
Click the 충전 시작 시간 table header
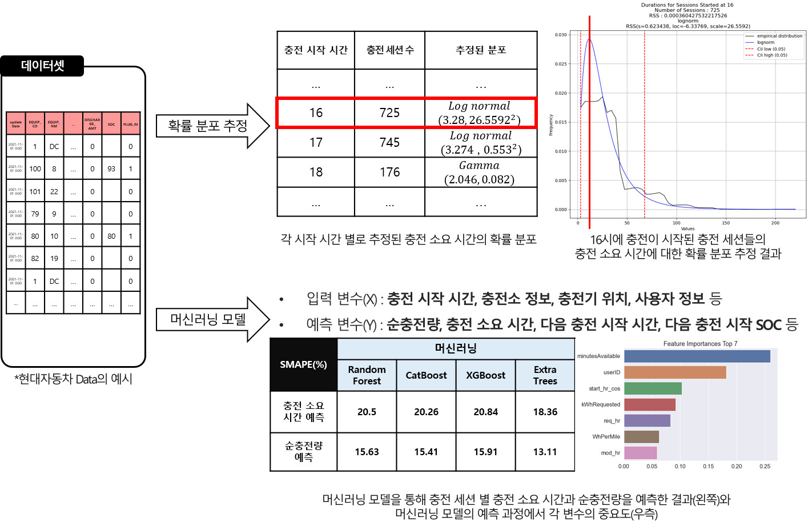click(316, 50)
